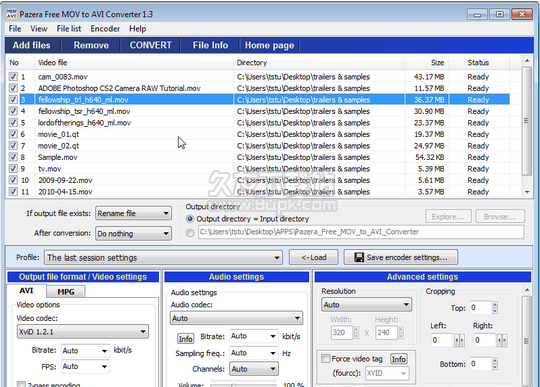Sort by Directory column header

pos(319,63)
